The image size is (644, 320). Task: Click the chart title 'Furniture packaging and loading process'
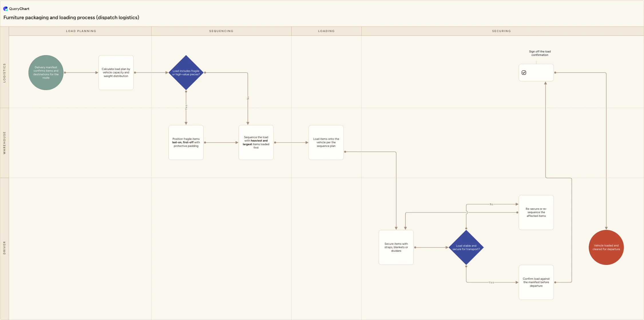pos(71,17)
